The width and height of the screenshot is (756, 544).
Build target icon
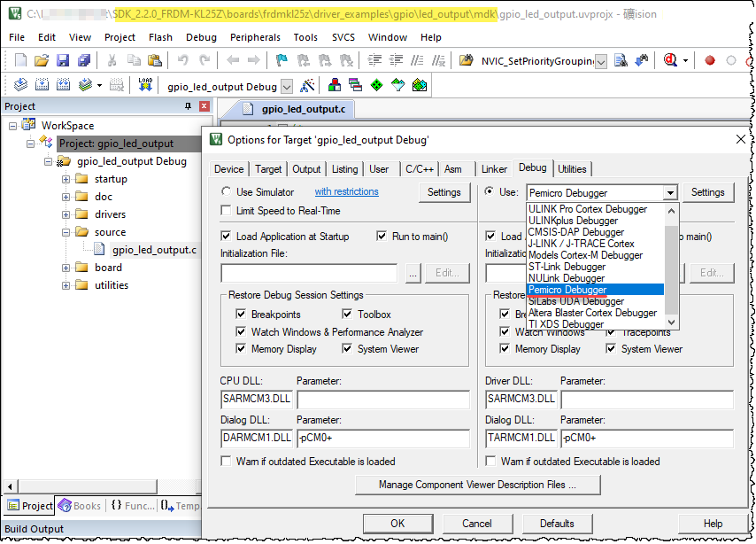click(42, 85)
